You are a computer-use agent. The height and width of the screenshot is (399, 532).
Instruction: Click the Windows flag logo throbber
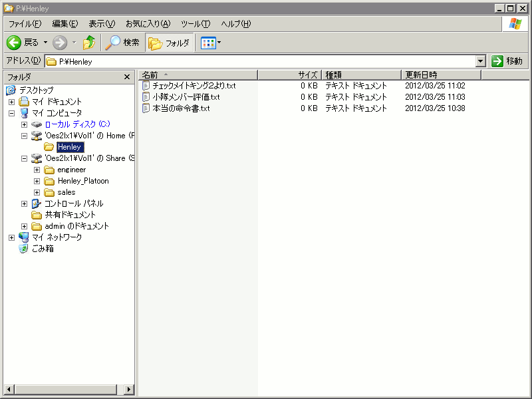click(x=515, y=24)
